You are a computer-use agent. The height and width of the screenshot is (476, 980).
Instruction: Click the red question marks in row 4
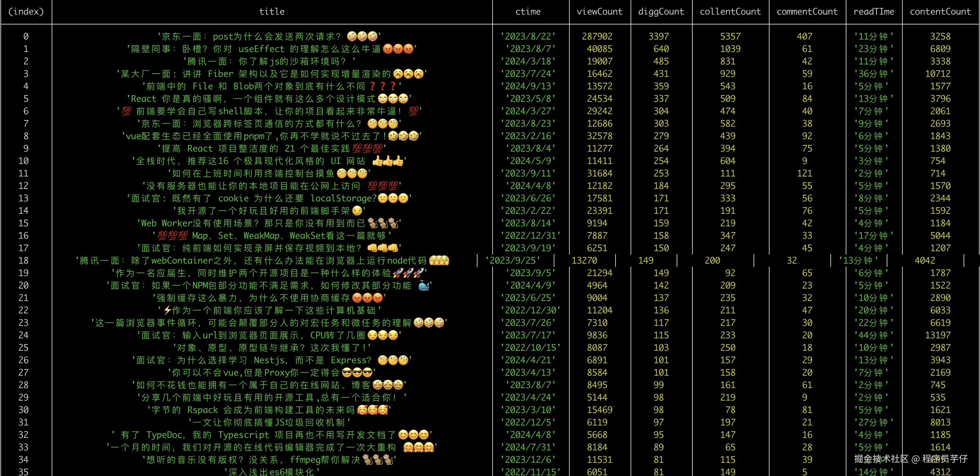pyautogui.click(x=383, y=86)
